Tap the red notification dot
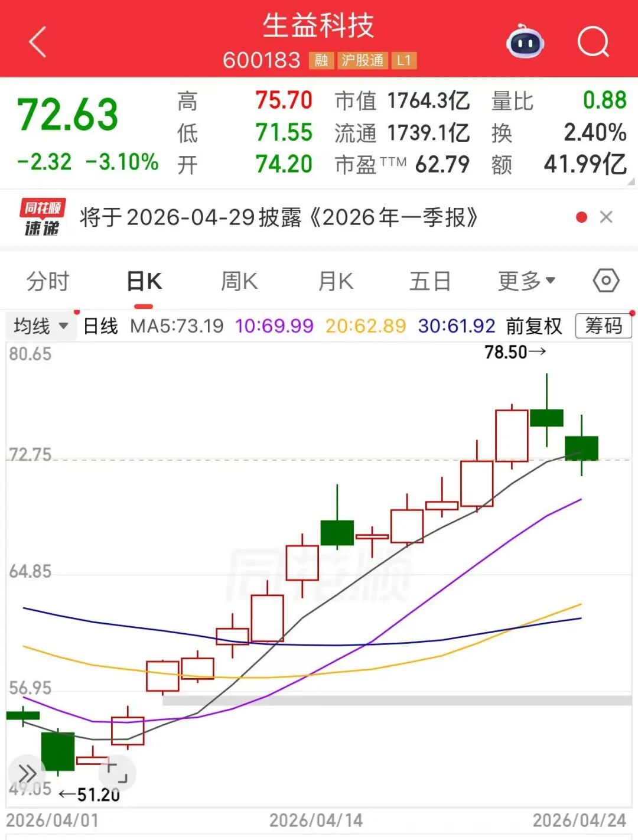Viewport: 638px width, 840px height. click(x=581, y=217)
